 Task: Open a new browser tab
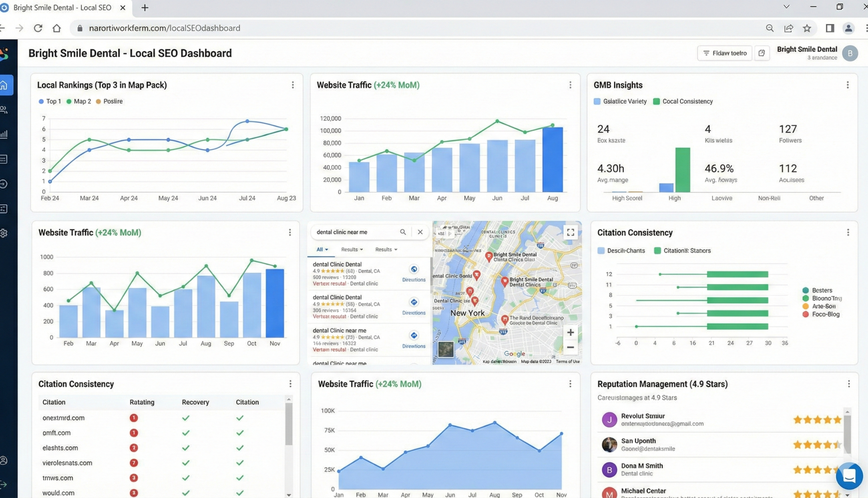coord(145,8)
